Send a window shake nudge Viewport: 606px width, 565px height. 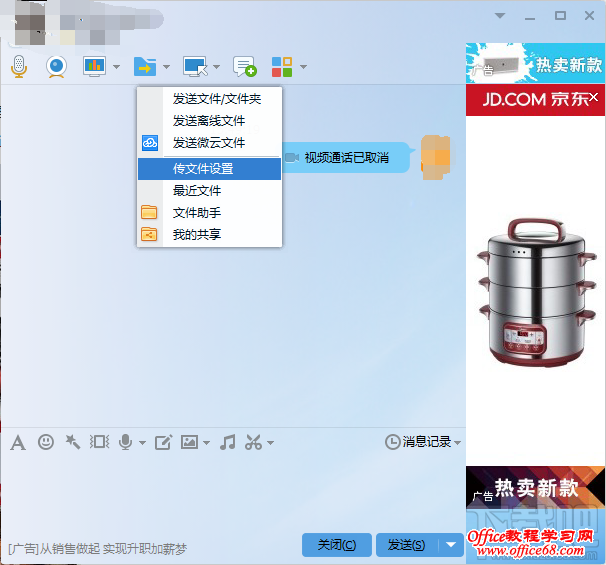(x=100, y=442)
